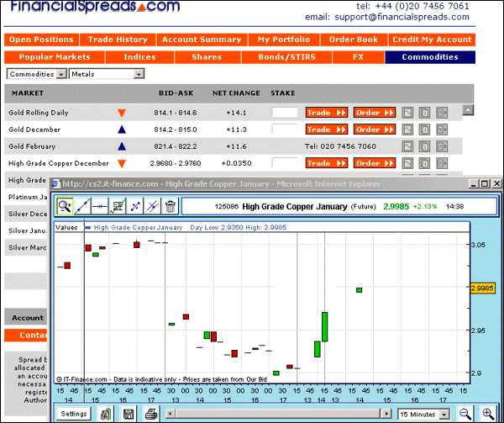
Task: Select the dotted segment drawing tool
Action: point(135,206)
